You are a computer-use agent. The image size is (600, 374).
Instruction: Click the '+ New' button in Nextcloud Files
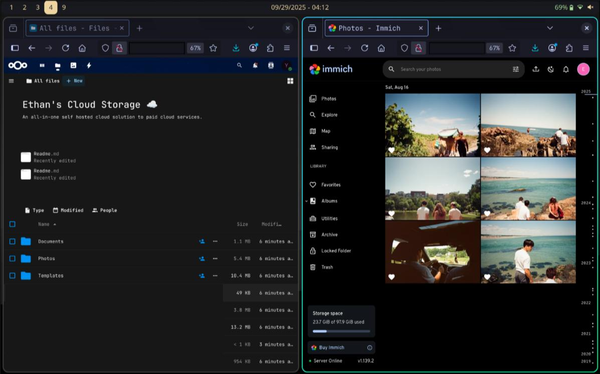point(74,81)
